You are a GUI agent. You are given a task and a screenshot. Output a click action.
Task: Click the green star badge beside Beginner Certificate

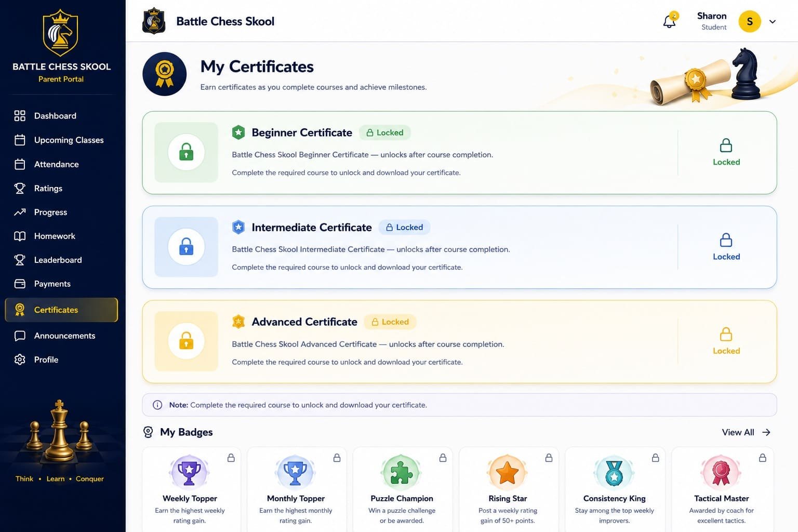[238, 132]
